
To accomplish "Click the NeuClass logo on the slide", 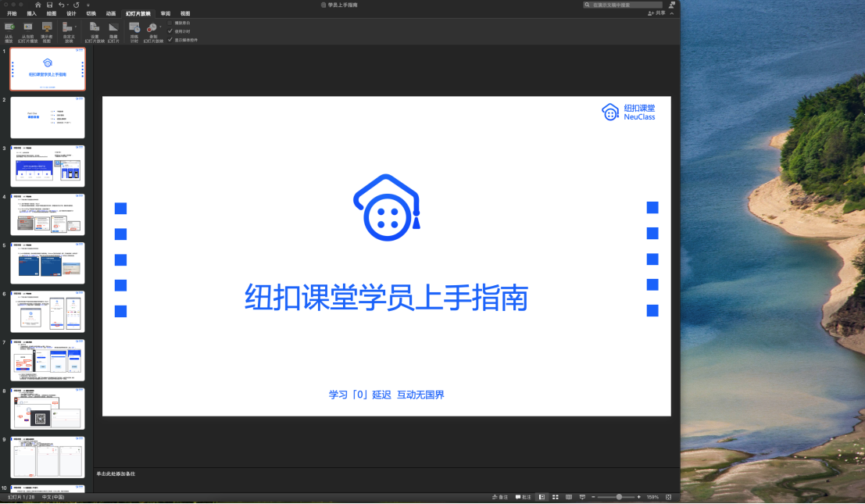I will click(628, 112).
